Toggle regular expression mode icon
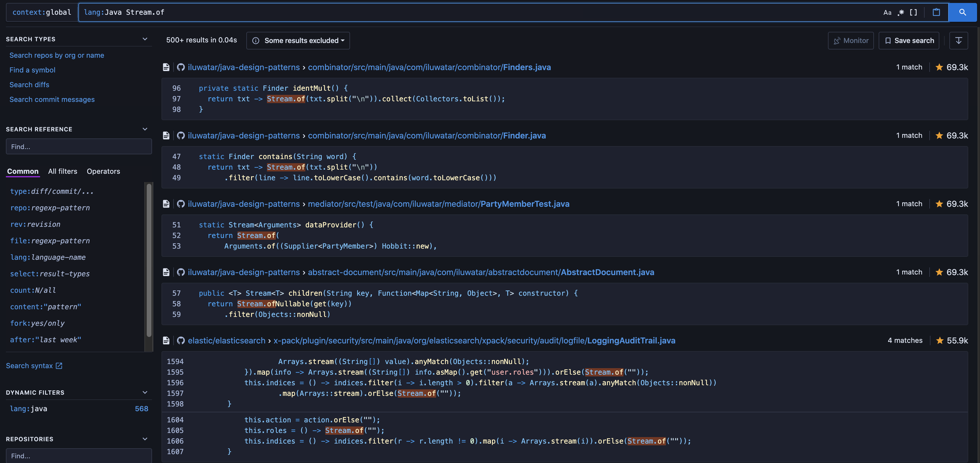Image resolution: width=980 pixels, height=463 pixels. 900,13
